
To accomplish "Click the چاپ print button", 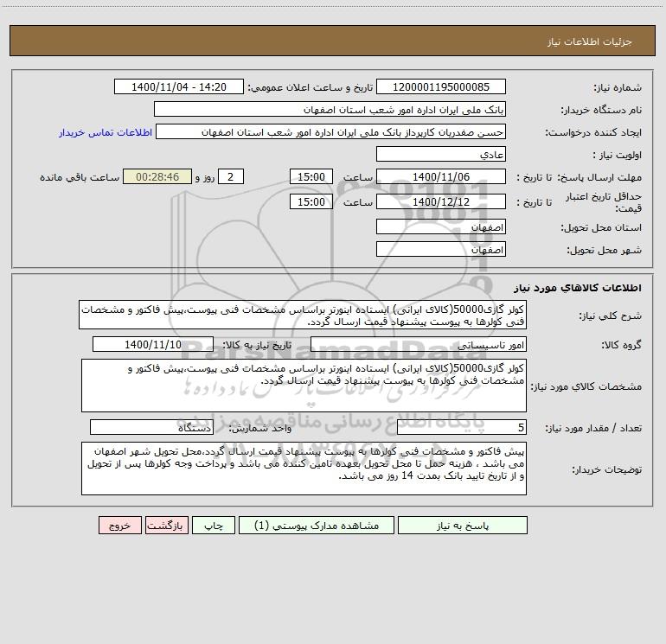I will [214, 526].
